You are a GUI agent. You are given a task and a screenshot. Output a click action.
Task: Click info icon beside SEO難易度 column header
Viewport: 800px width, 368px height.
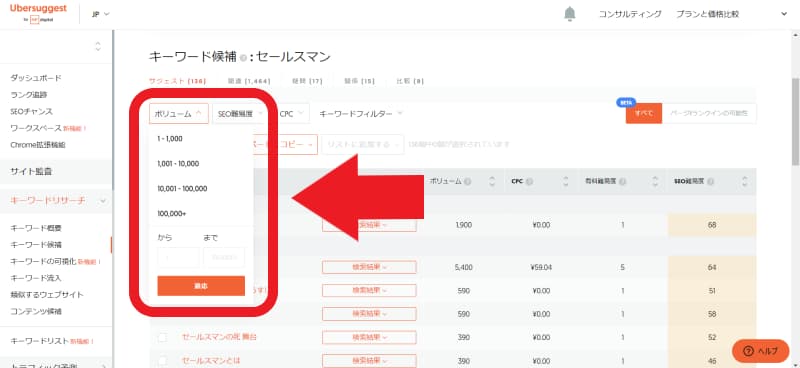(x=711, y=181)
